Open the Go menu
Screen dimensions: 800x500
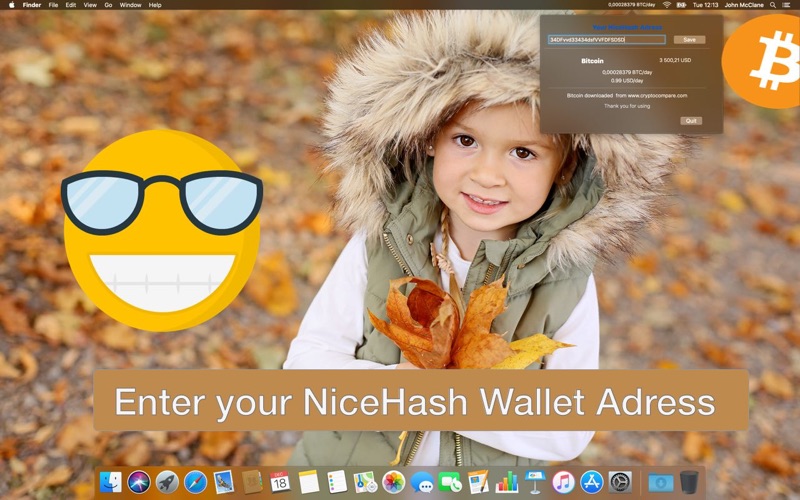click(x=108, y=5)
